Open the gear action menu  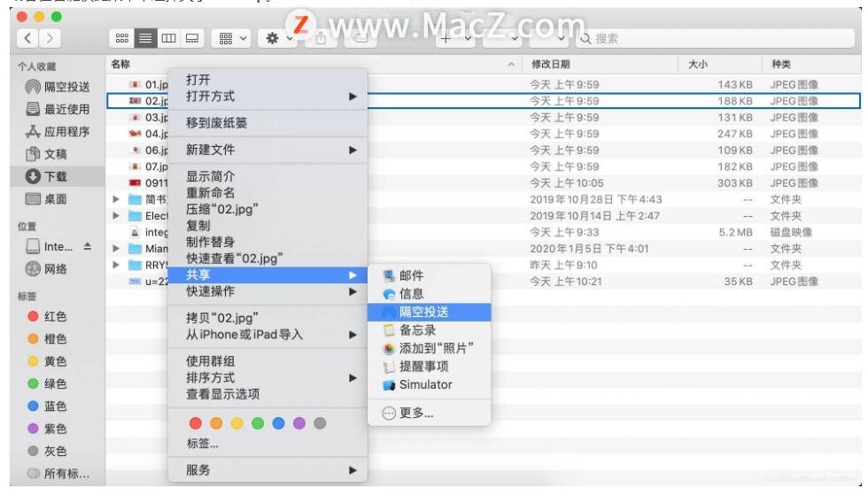pyautogui.click(x=278, y=38)
